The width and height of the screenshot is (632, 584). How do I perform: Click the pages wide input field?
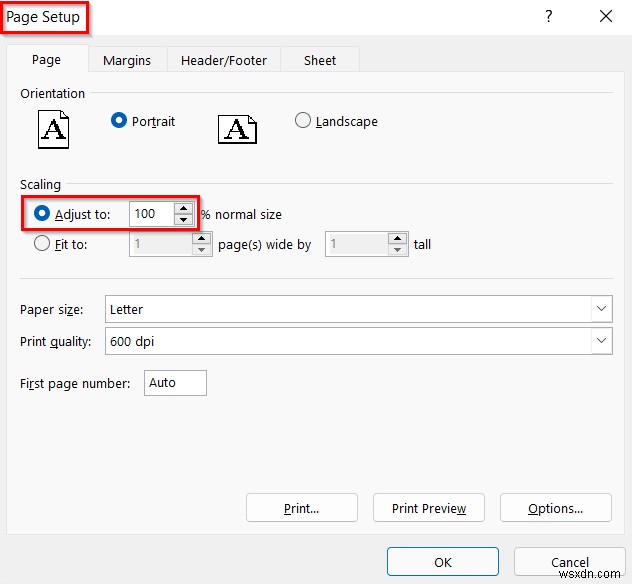[x=161, y=244]
